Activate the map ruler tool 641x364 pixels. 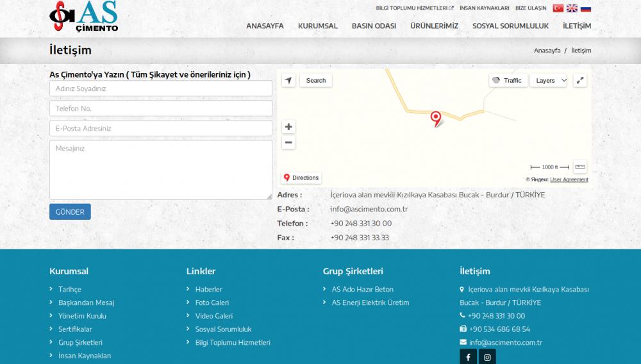pyautogui.click(x=580, y=167)
